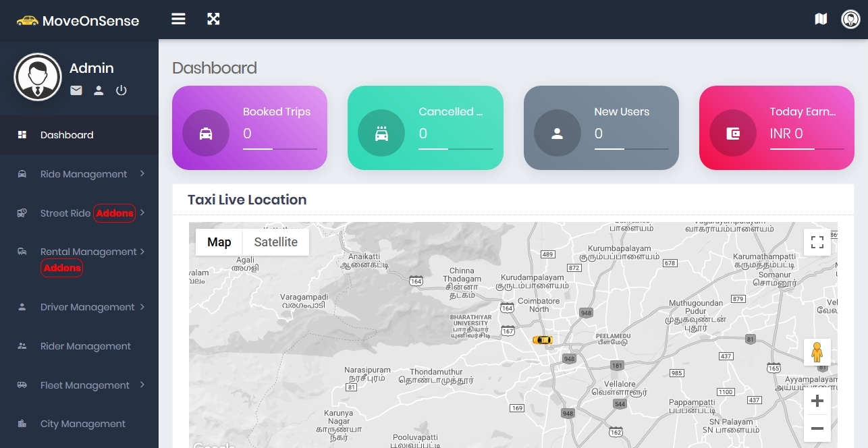Click the Addons badge under Rental Management
The width and height of the screenshot is (868, 448).
click(62, 268)
